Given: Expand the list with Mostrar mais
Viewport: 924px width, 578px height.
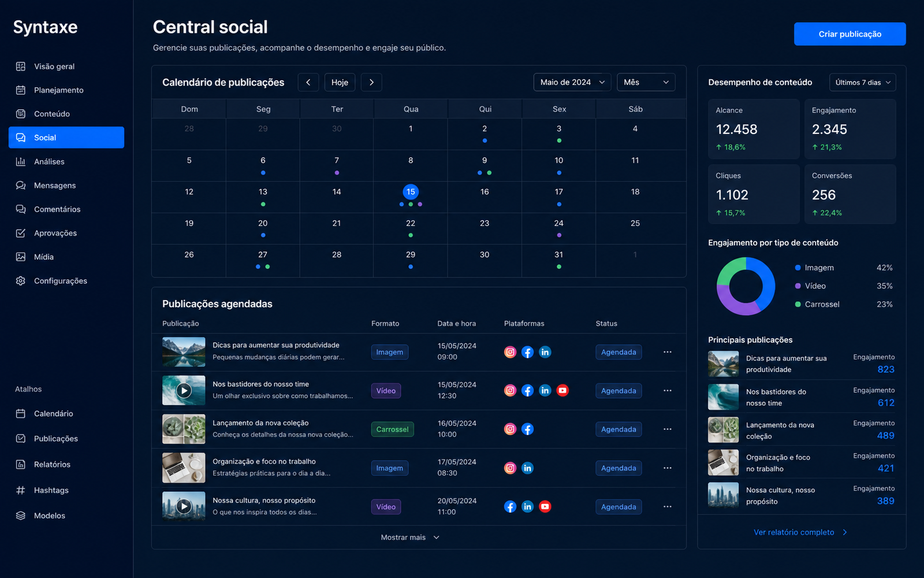Looking at the screenshot, I should 410,538.
